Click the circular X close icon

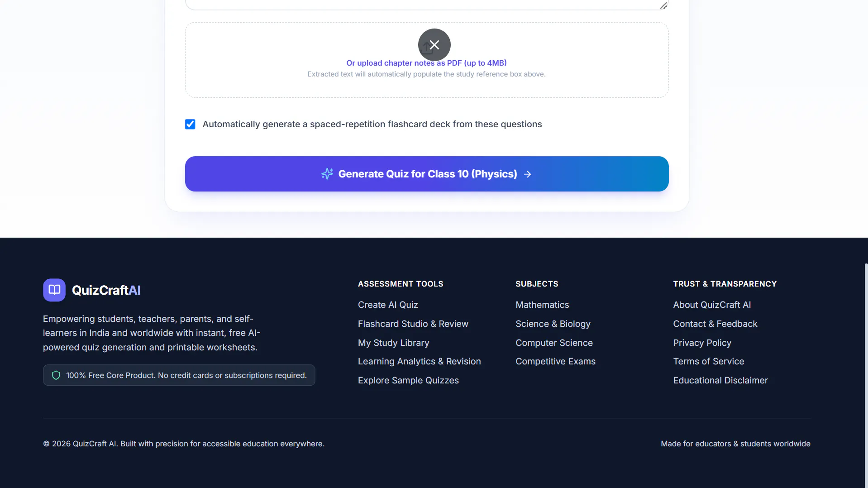434,45
